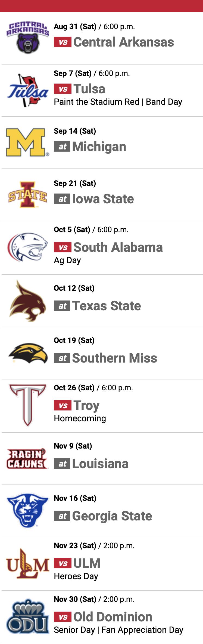The image size is (203, 644).
Task: Open the Old Dominion opponent link
Action: (x=113, y=617)
